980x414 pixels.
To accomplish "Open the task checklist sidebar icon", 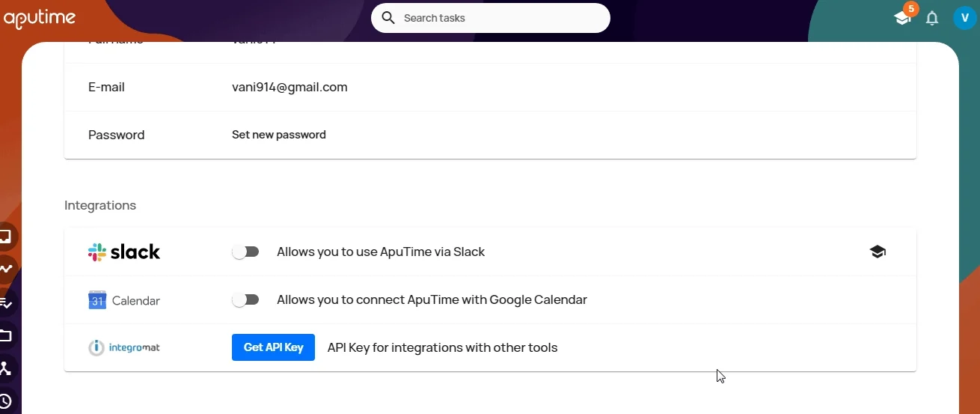I will (6, 302).
